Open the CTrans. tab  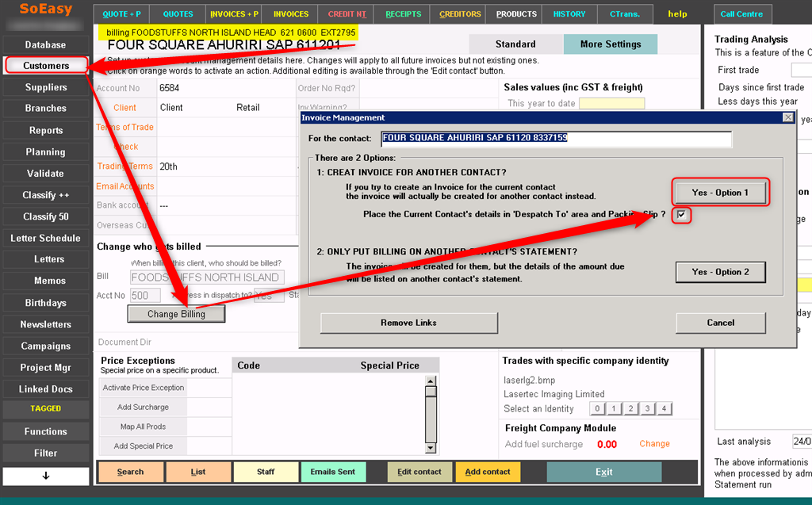(x=625, y=14)
